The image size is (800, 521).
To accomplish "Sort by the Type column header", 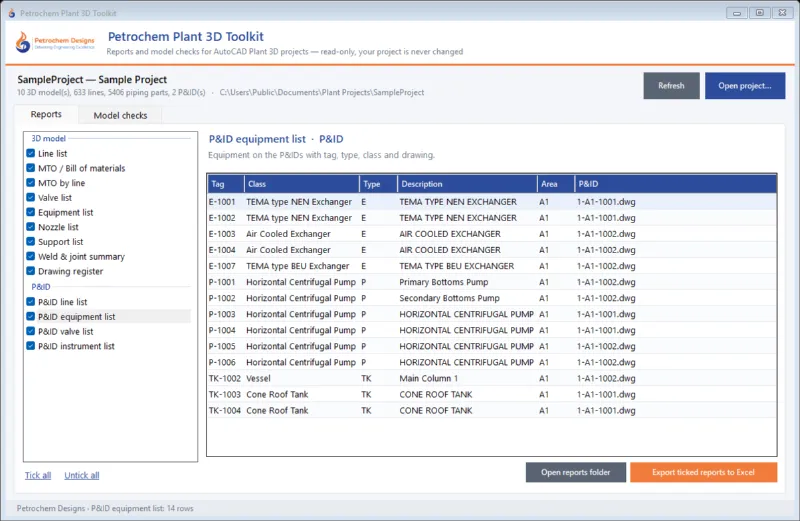I will pyautogui.click(x=378, y=184).
